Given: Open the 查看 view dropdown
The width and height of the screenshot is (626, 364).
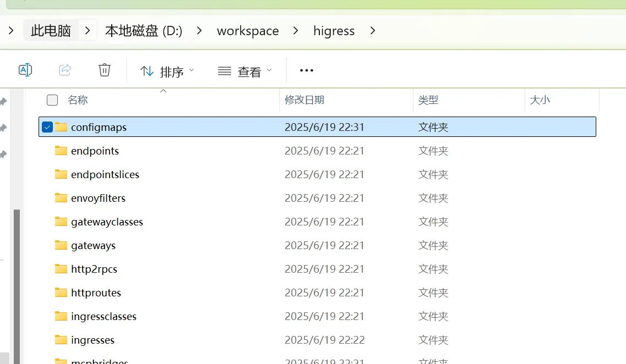Looking at the screenshot, I should (x=245, y=71).
